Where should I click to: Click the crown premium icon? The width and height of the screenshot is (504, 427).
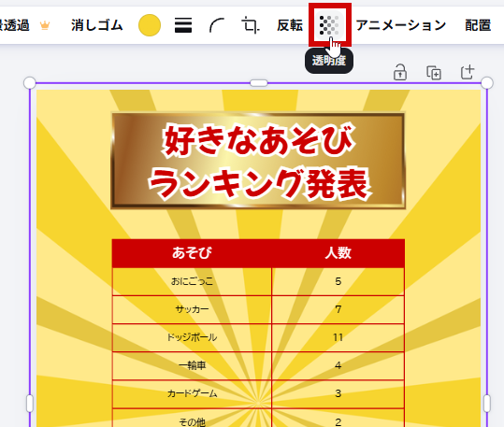point(45,25)
